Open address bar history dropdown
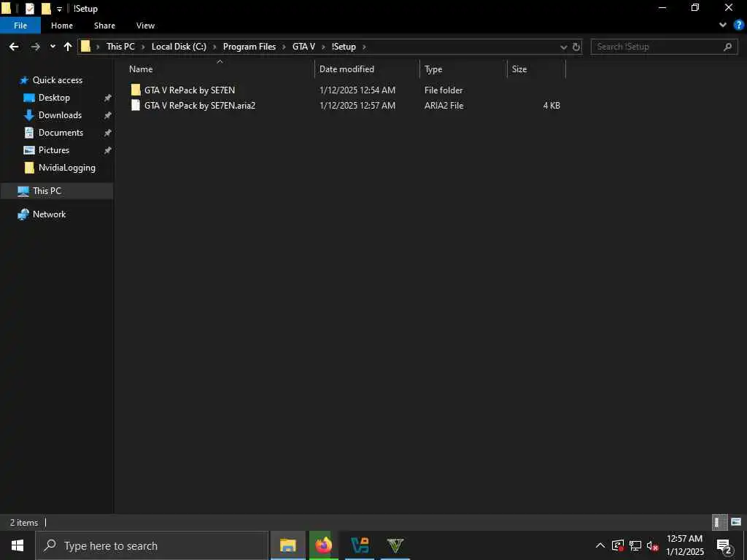This screenshot has width=747, height=560. point(564,47)
